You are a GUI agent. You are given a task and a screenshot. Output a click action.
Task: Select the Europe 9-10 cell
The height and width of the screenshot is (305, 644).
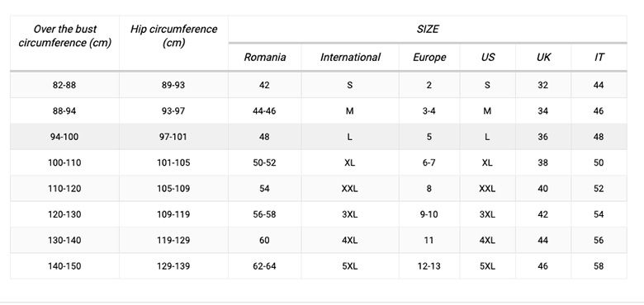pyautogui.click(x=429, y=214)
